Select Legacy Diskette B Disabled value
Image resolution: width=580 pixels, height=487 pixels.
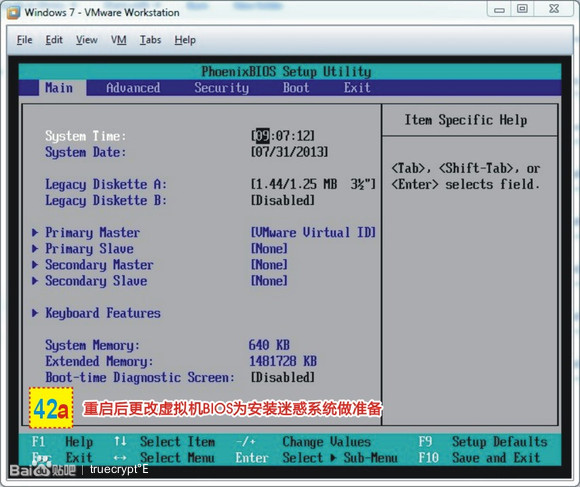click(x=283, y=200)
